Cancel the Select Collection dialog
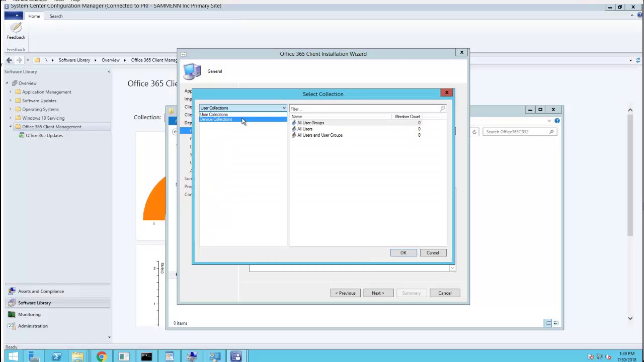The height and width of the screenshot is (362, 644). click(433, 253)
